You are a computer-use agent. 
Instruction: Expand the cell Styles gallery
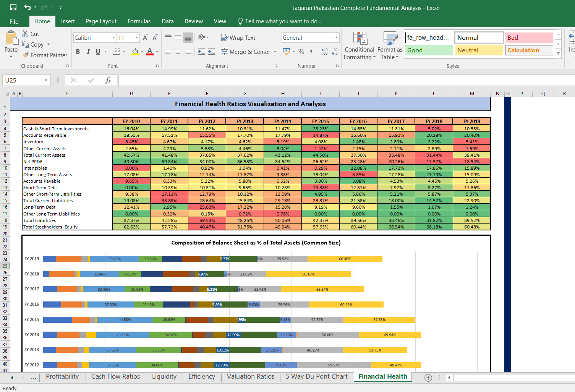558,54
